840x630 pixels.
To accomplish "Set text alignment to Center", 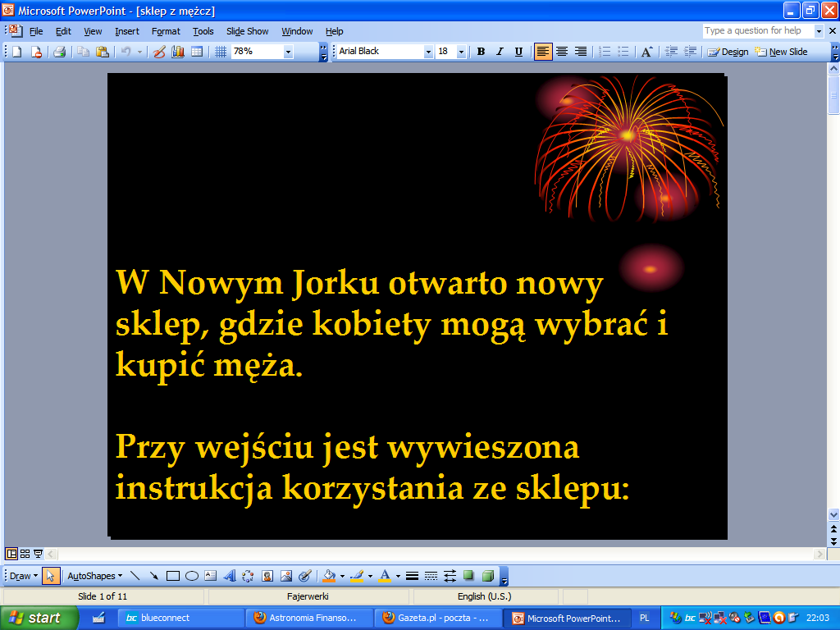I will click(562, 52).
